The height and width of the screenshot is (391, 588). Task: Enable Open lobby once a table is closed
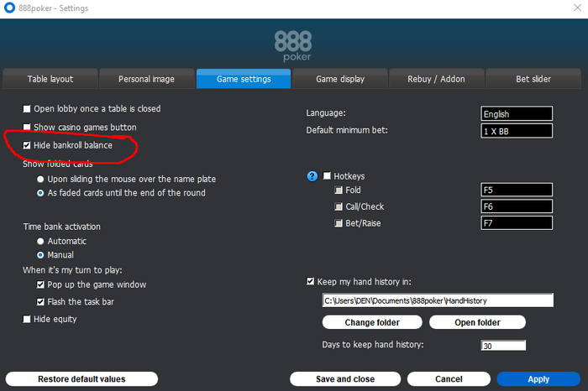(x=27, y=108)
